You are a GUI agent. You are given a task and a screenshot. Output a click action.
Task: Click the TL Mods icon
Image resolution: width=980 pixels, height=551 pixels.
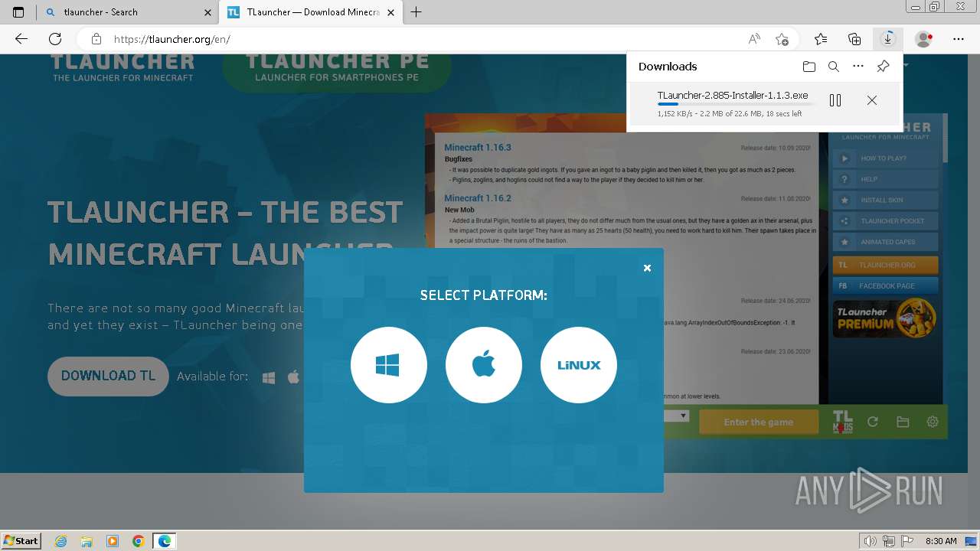tap(842, 422)
